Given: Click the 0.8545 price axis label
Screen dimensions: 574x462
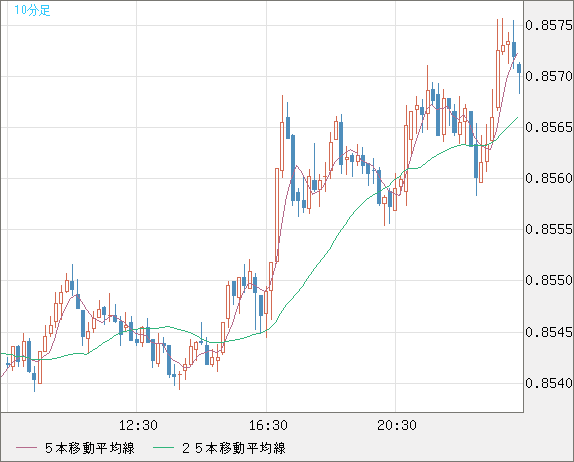Looking at the screenshot, I should [x=549, y=332].
